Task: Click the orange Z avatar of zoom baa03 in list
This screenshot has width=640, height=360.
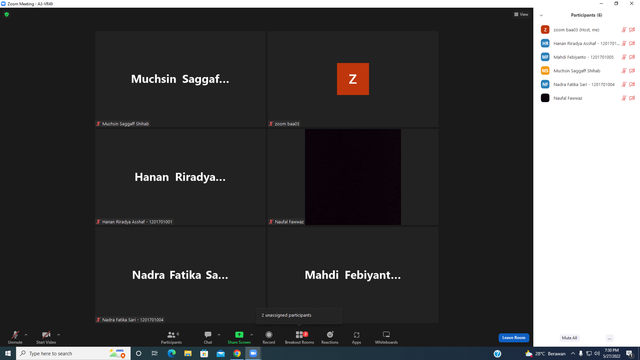Action: point(545,29)
